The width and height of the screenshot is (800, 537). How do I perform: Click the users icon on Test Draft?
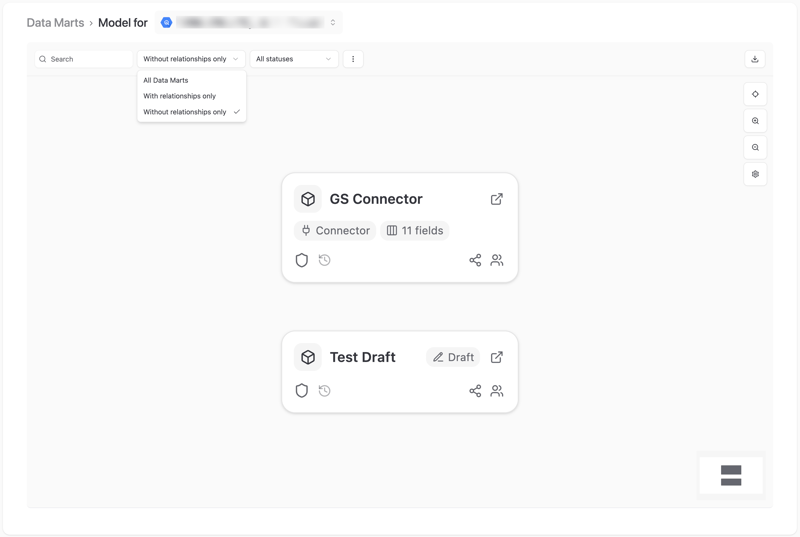[x=496, y=391]
